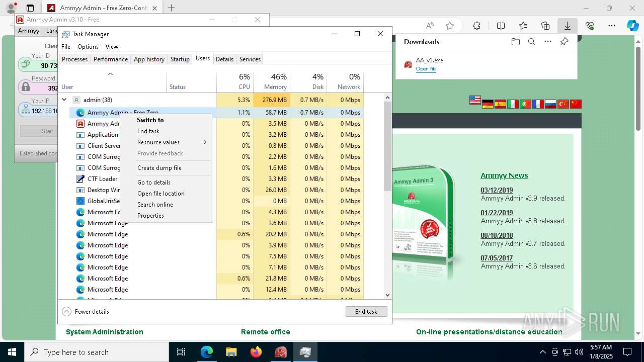Open Task Manager File menu
Image resolution: width=644 pixels, height=362 pixels.
point(66,47)
